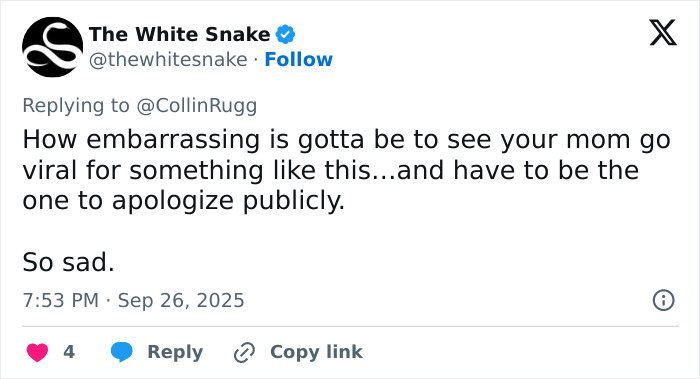The image size is (700, 379).
Task: Open X via the logo icon
Action: click(663, 32)
